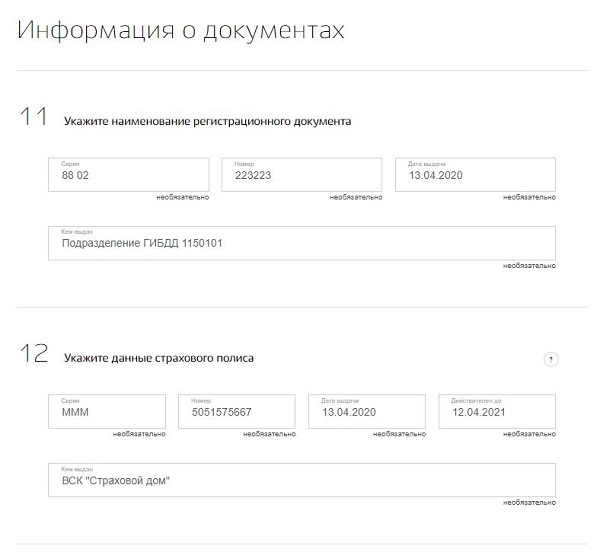Focus the registration number field 223223
Viewport: 600px width, 552px height.
(x=302, y=174)
